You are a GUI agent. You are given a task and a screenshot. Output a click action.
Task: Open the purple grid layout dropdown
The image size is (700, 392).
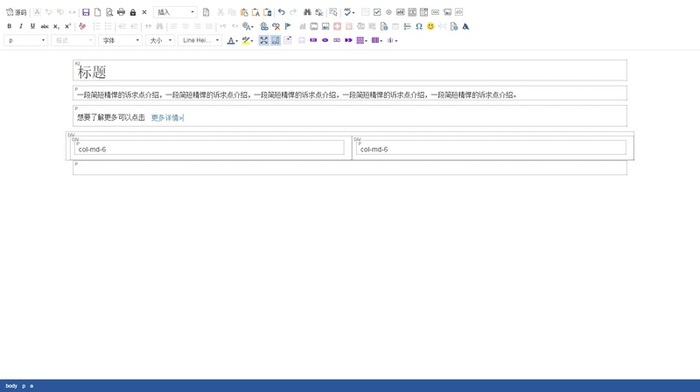(362, 40)
